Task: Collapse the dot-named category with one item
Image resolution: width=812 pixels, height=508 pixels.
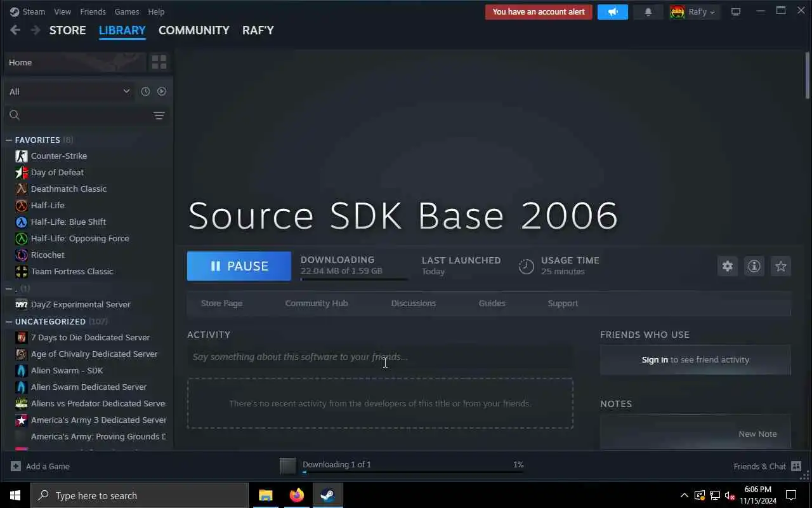Action: [9, 288]
